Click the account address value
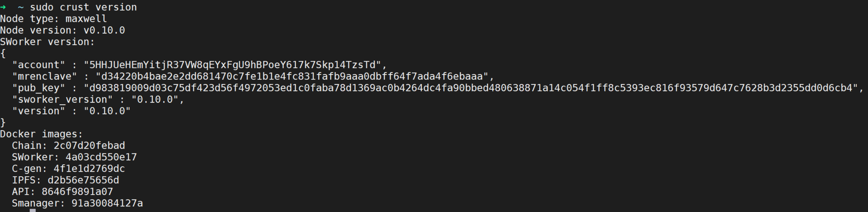868x212 pixels. pos(232,65)
